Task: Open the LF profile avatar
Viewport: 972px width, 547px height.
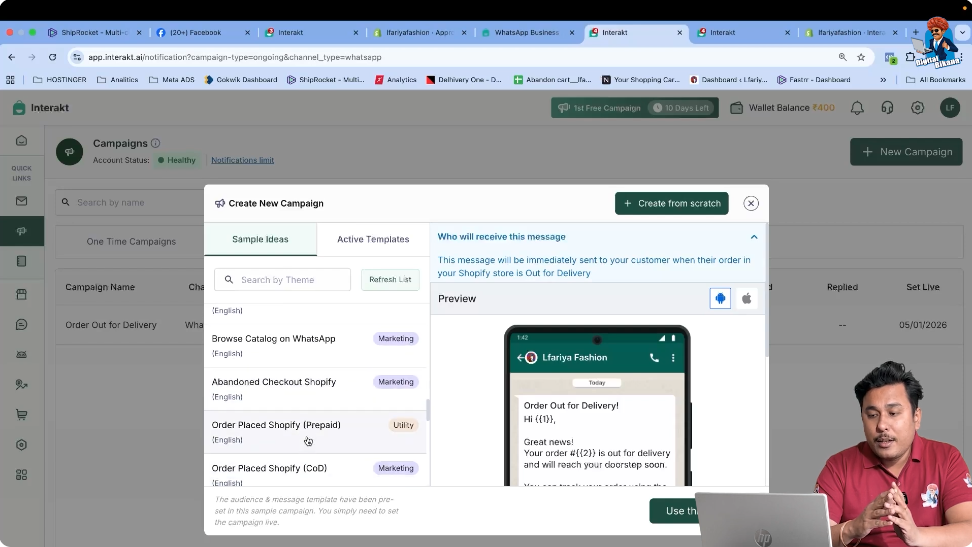Action: point(950,108)
